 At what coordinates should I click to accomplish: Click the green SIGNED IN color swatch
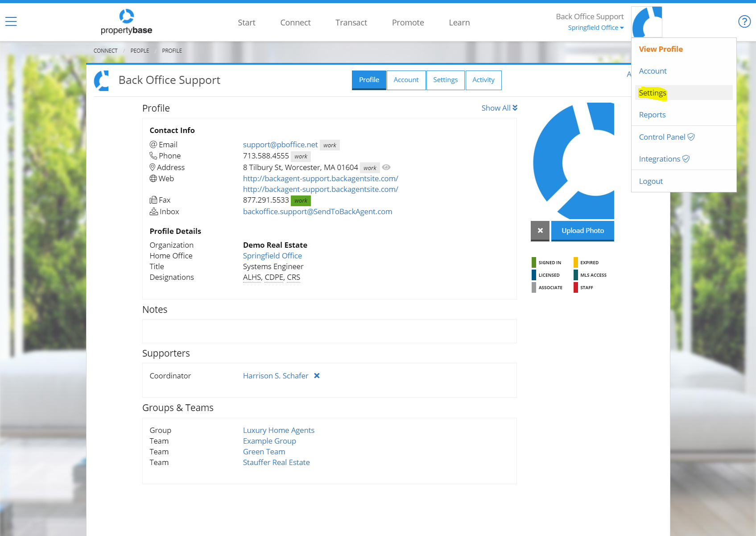coord(534,262)
